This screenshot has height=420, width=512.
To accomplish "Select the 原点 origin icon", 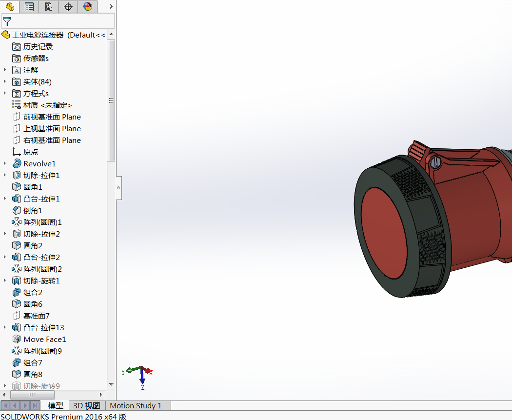I will 16,152.
